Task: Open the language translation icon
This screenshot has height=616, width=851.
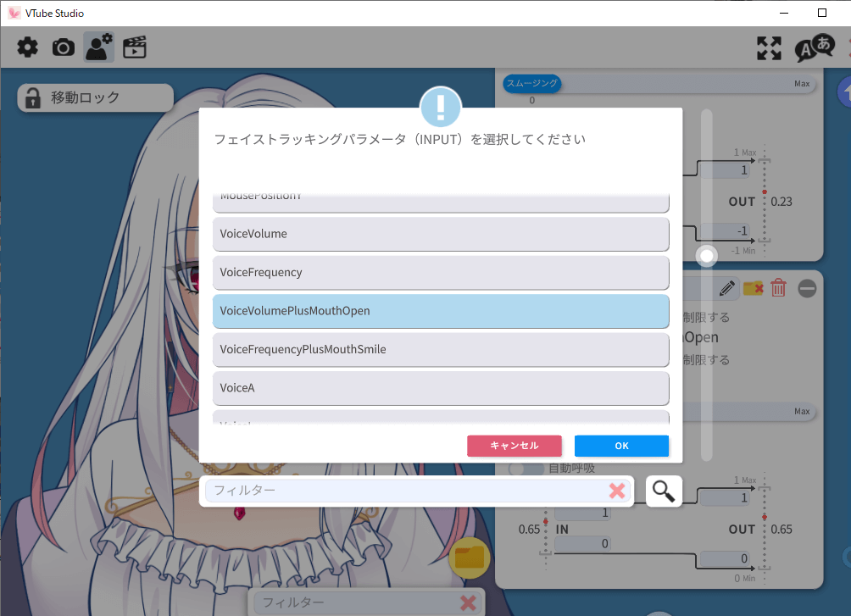Action: [814, 48]
